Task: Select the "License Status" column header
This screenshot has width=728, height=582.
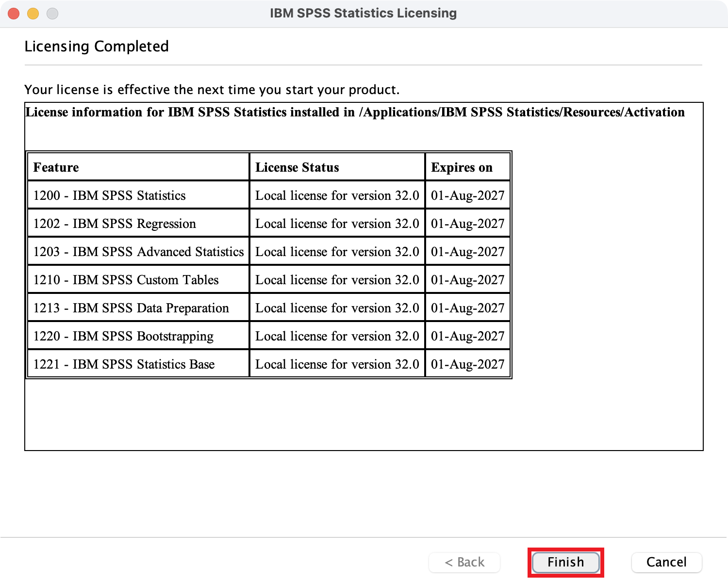Action: [337, 167]
